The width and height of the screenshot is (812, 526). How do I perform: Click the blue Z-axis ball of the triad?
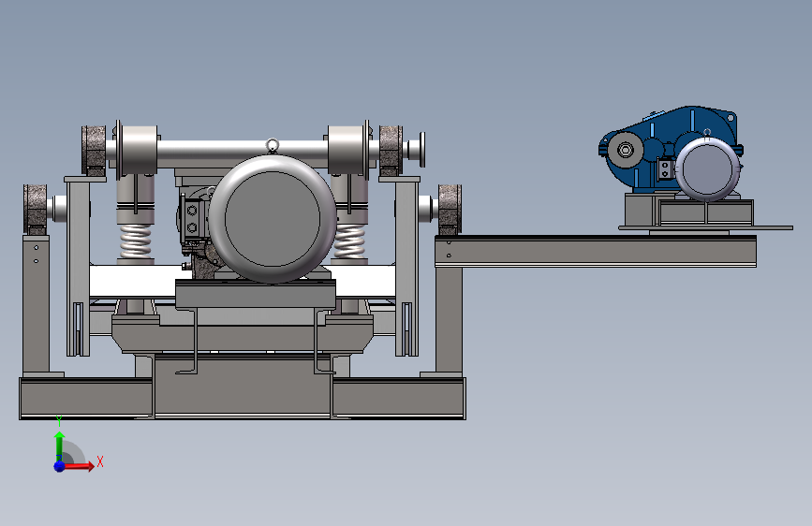tap(60, 466)
